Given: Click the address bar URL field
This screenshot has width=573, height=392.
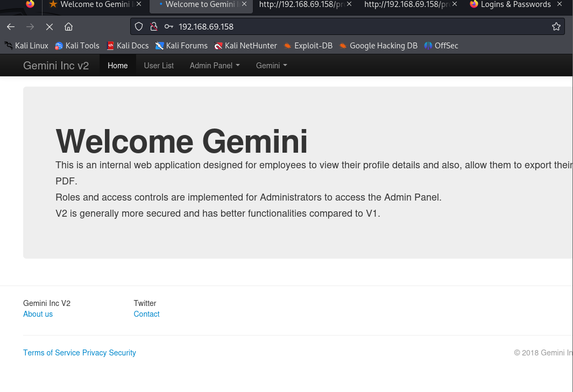Looking at the screenshot, I should click(362, 27).
